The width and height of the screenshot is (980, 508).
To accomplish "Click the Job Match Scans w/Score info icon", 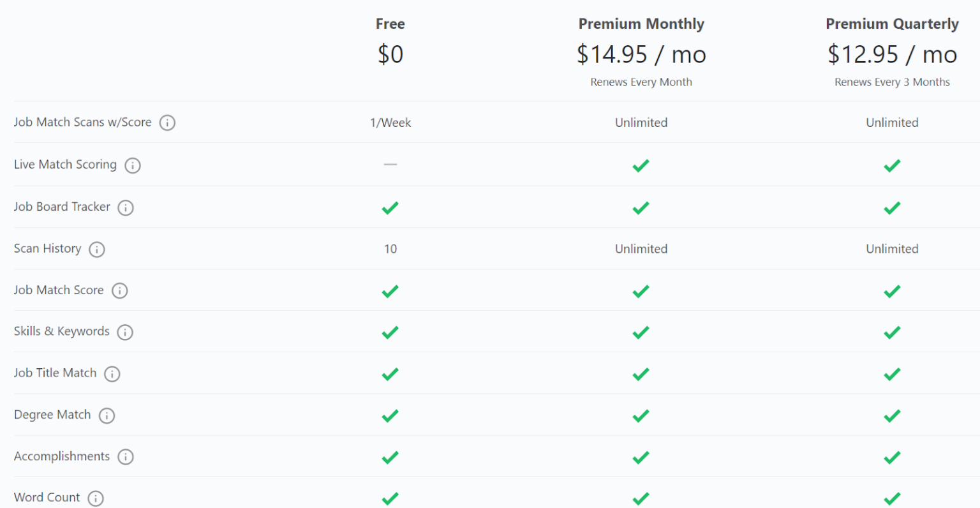I will [167, 123].
